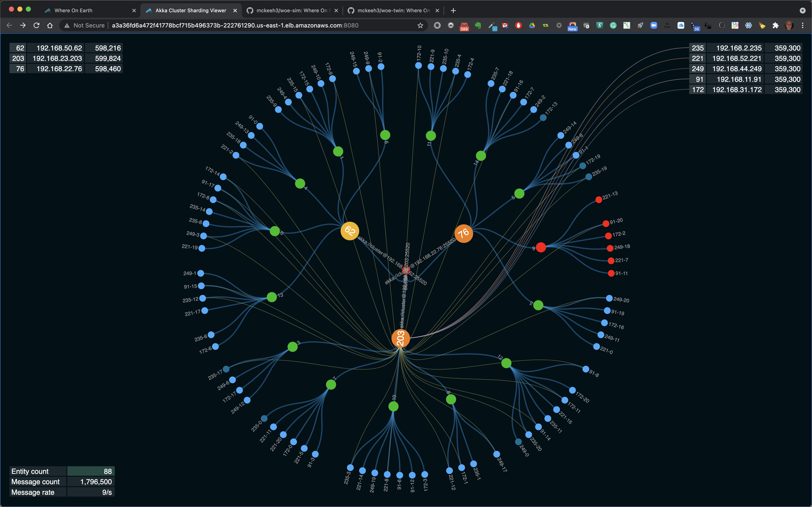812x507 pixels.
Task: Click the yellow cluster node 62
Action: pos(350,231)
